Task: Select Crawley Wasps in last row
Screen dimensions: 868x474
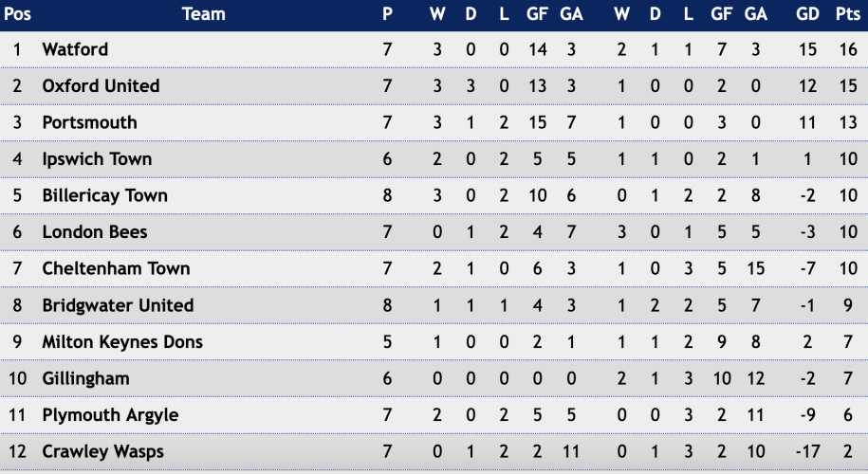Action: (x=103, y=451)
